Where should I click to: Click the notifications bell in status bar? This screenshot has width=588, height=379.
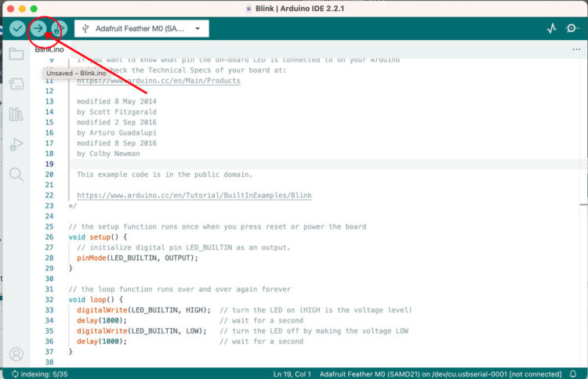572,374
